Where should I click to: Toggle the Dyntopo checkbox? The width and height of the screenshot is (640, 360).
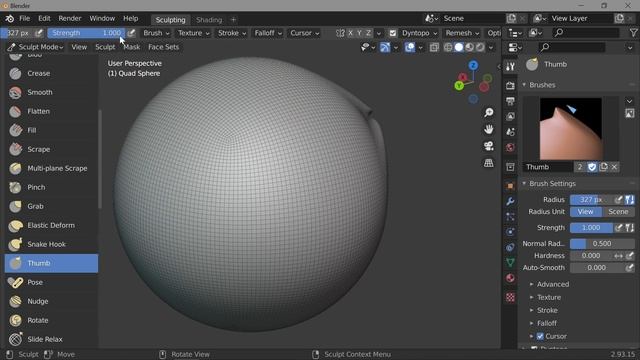point(393,33)
